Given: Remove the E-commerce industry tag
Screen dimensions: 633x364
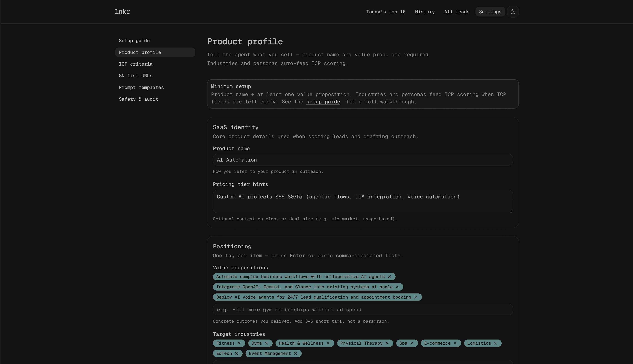Looking at the screenshot, I should coord(455,343).
